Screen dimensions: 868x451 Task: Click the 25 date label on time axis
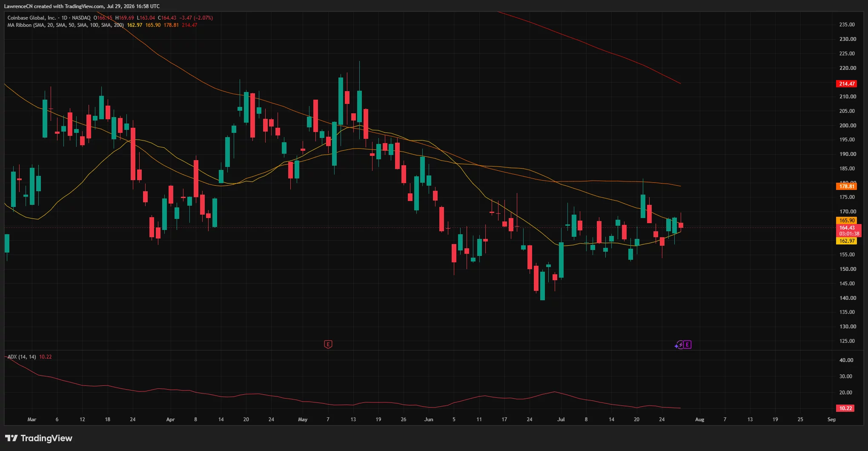[800, 419]
